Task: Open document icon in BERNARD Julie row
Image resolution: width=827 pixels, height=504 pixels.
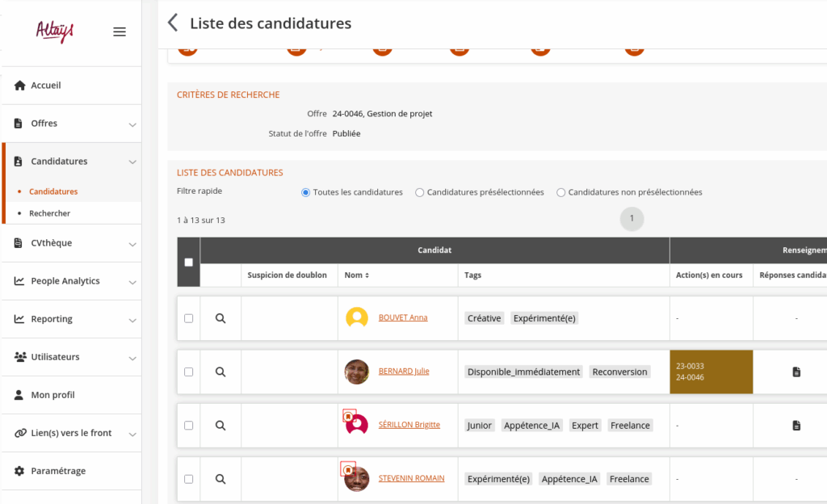Action: click(x=796, y=372)
